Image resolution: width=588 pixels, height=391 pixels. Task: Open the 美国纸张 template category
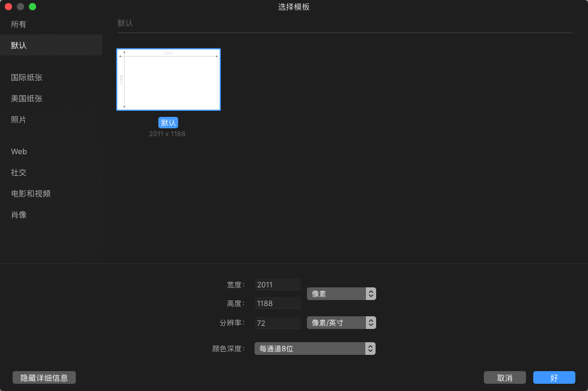tap(51, 98)
